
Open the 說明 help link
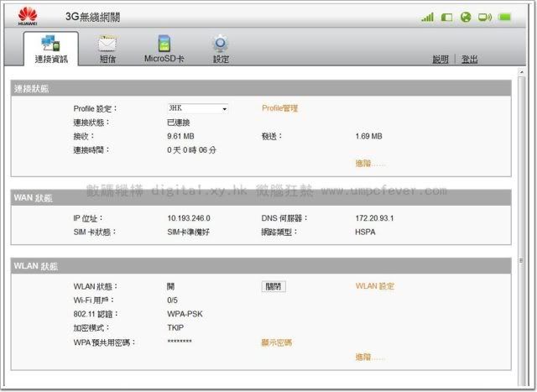click(x=441, y=60)
